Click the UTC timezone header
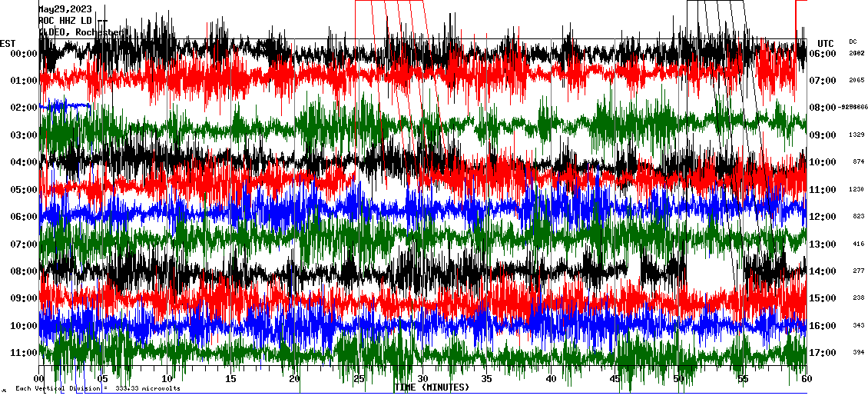Image resolution: width=868 pixels, height=399 pixels. click(x=826, y=43)
